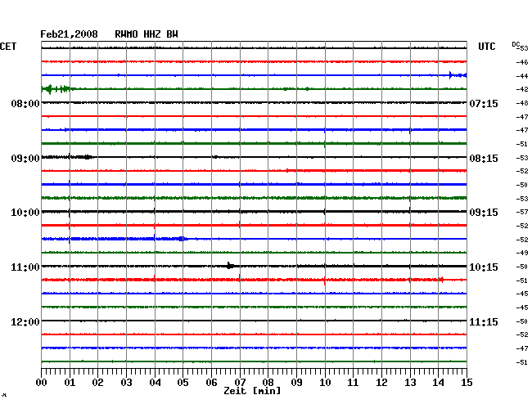Click the blue seismic onset after minute 14
The height and width of the screenshot is (404, 532).
(x=458, y=75)
